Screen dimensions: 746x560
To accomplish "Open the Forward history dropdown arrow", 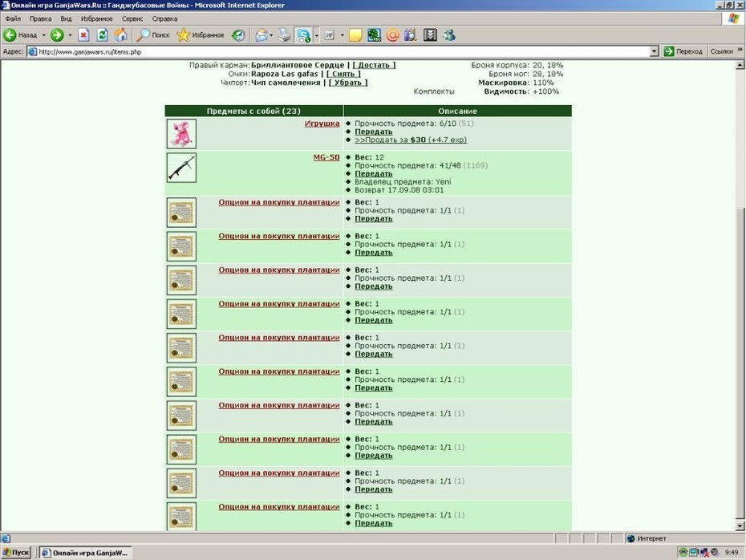I will [70, 35].
